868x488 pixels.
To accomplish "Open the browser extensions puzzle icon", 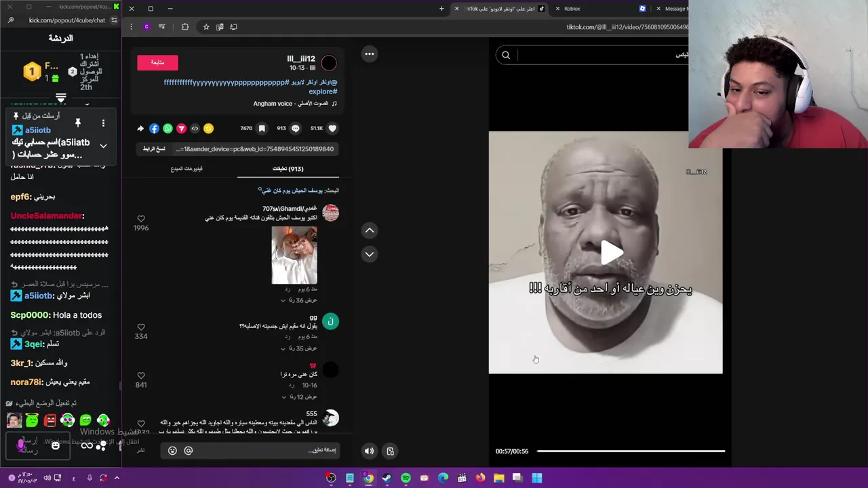I will 185,26.
